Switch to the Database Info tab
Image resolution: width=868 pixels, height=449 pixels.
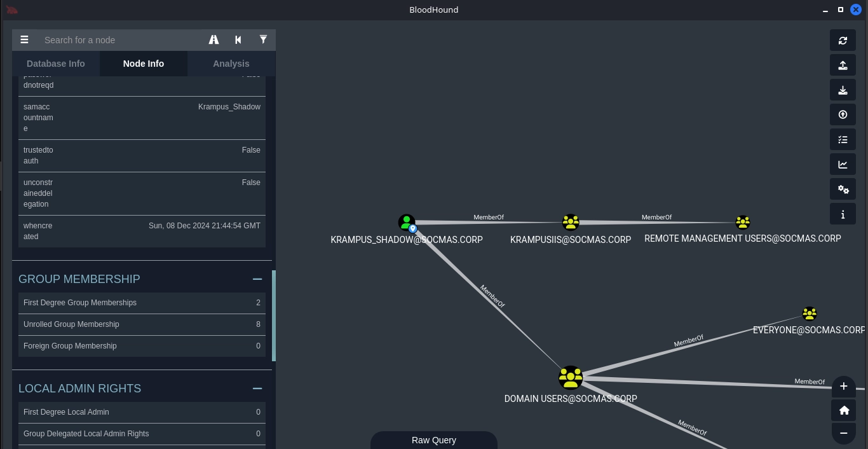point(55,64)
